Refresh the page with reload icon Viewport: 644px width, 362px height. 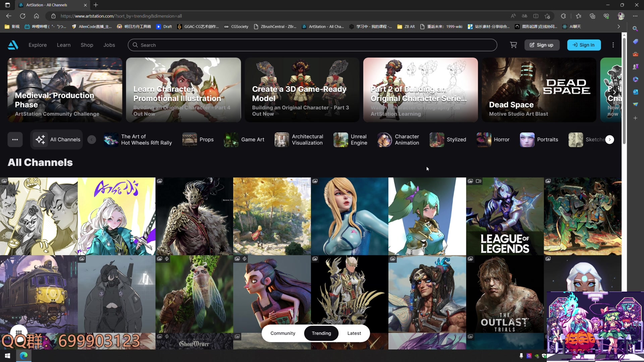click(x=22, y=16)
